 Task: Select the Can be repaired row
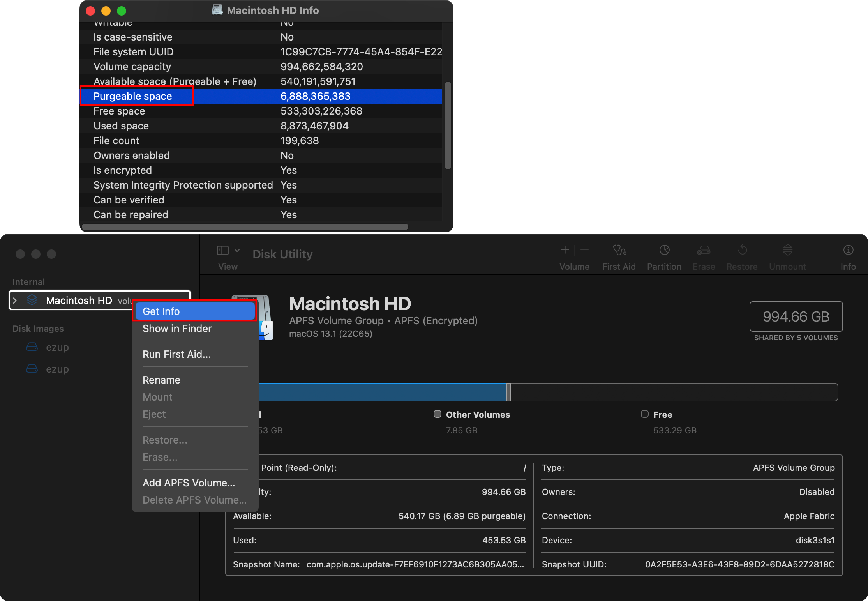click(x=261, y=215)
